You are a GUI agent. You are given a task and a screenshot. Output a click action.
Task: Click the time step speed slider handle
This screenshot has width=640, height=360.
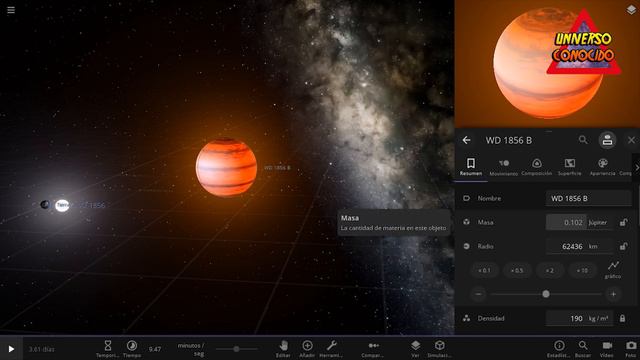pyautogui.click(x=236, y=349)
